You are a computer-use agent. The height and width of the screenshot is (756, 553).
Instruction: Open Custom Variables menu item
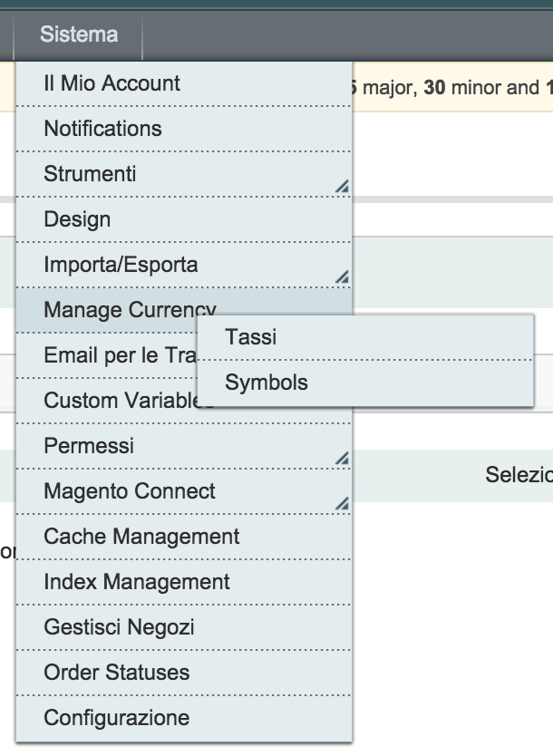click(118, 401)
